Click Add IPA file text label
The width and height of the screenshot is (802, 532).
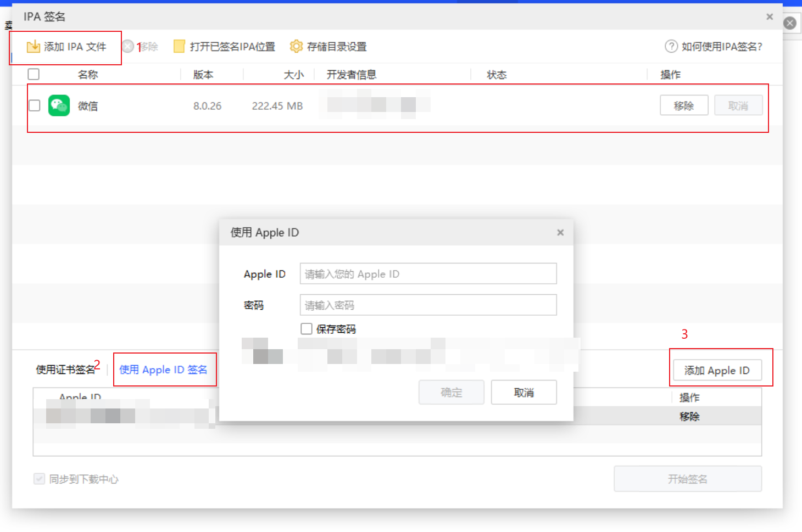75,47
